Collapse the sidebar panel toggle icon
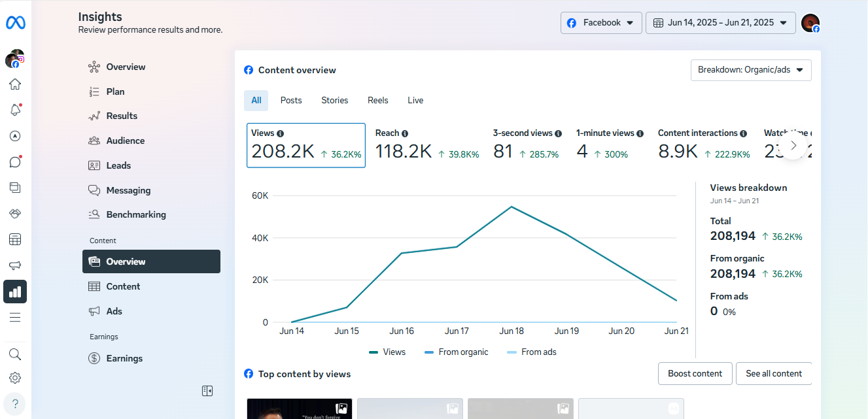This screenshot has width=868, height=419. [x=207, y=391]
